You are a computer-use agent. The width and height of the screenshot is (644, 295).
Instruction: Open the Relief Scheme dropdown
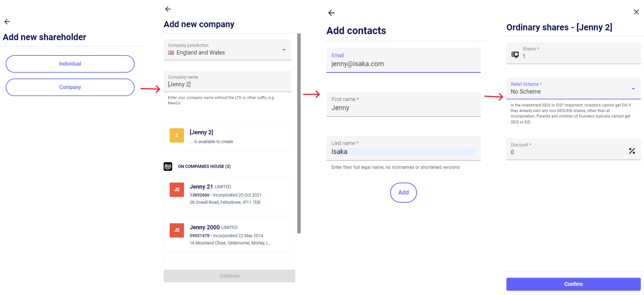click(x=633, y=89)
